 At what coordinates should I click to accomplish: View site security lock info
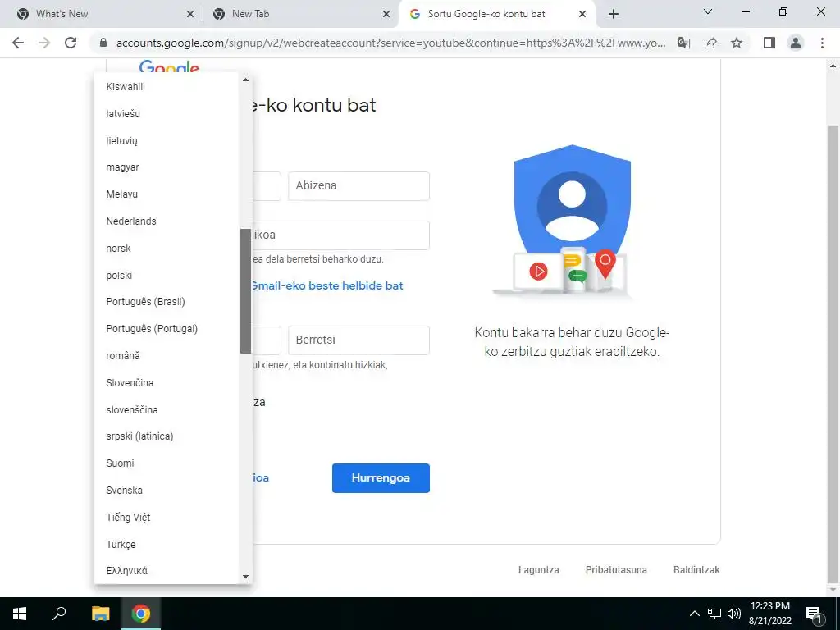click(x=103, y=43)
